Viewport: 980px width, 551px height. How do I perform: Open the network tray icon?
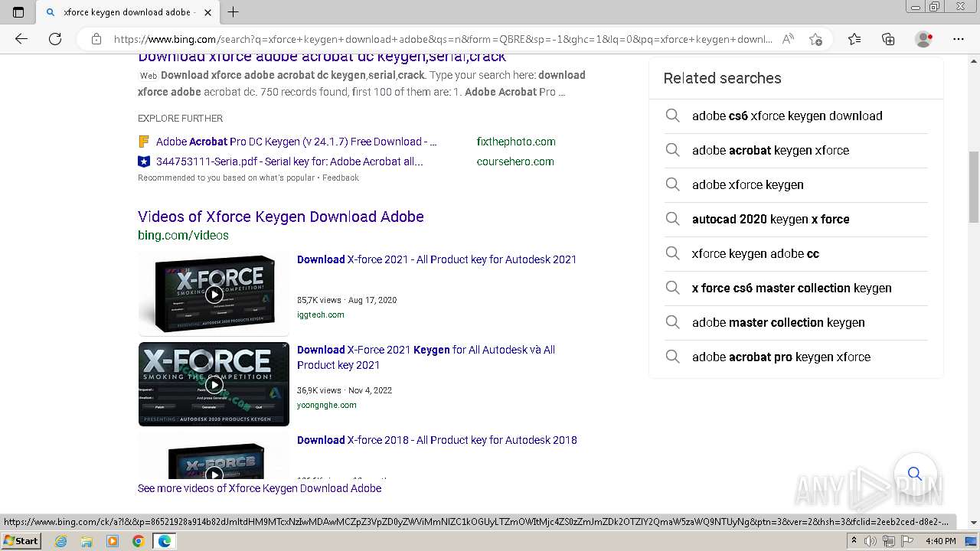[x=888, y=541]
